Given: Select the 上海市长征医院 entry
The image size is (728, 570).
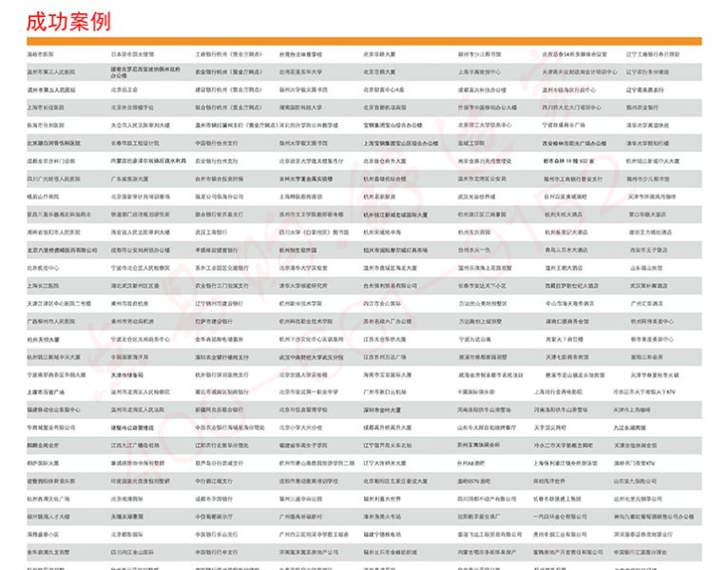Looking at the screenshot, I should 46,107.
